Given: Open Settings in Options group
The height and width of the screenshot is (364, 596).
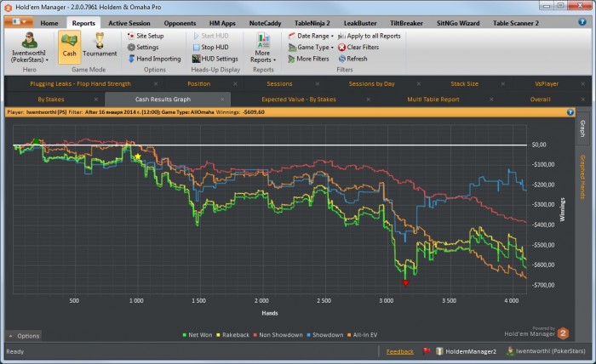Looking at the screenshot, I should [143, 47].
